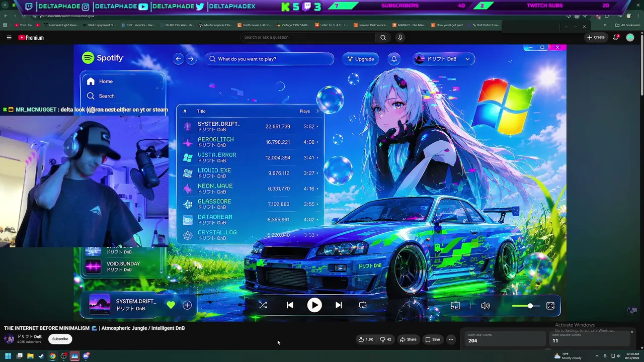Screen dimensions: 644x362
Task: Open the Windows Start menu
Action: (x=8, y=356)
